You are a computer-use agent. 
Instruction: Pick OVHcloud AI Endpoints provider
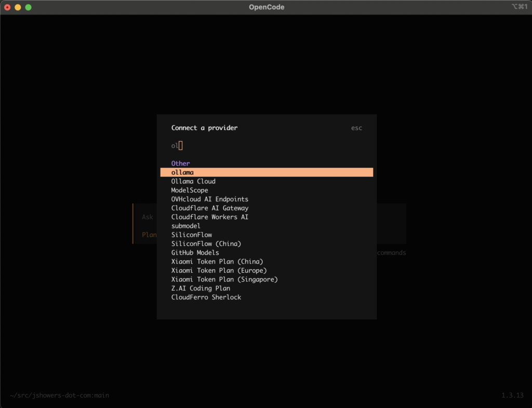coord(210,199)
